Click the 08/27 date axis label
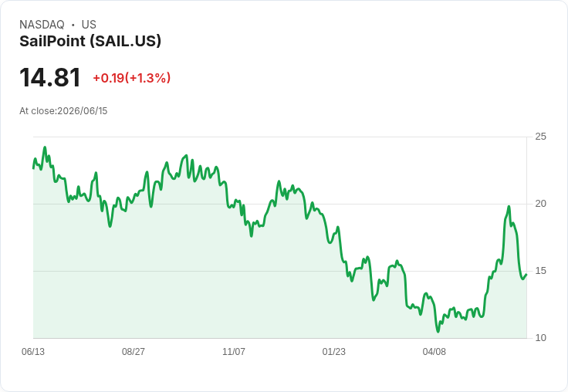The image size is (568, 392). point(134,351)
